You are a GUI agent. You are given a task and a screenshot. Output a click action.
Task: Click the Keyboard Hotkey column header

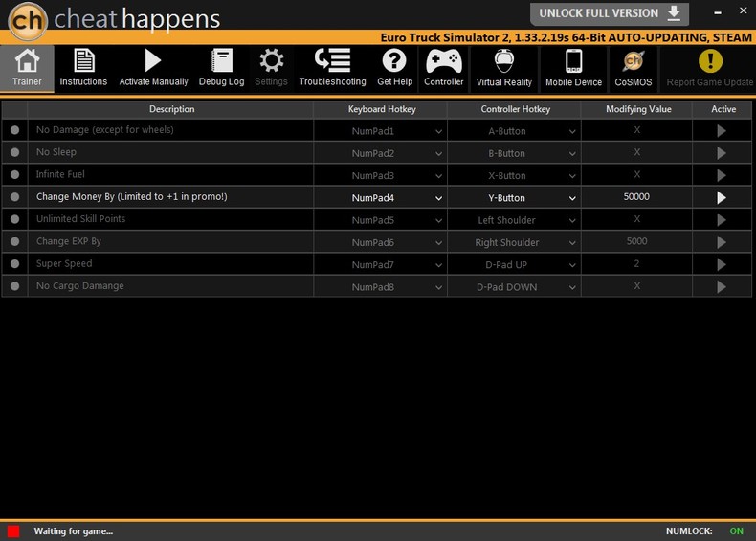tap(382, 109)
